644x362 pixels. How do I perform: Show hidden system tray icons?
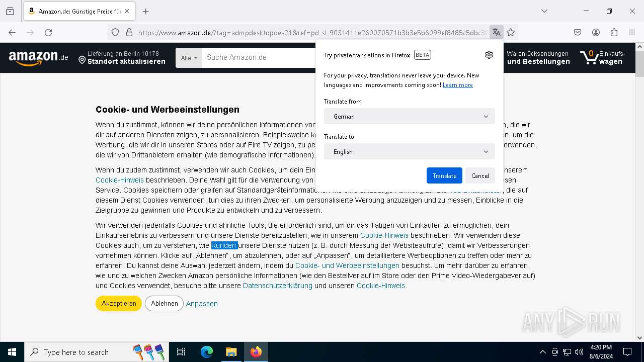542,352
